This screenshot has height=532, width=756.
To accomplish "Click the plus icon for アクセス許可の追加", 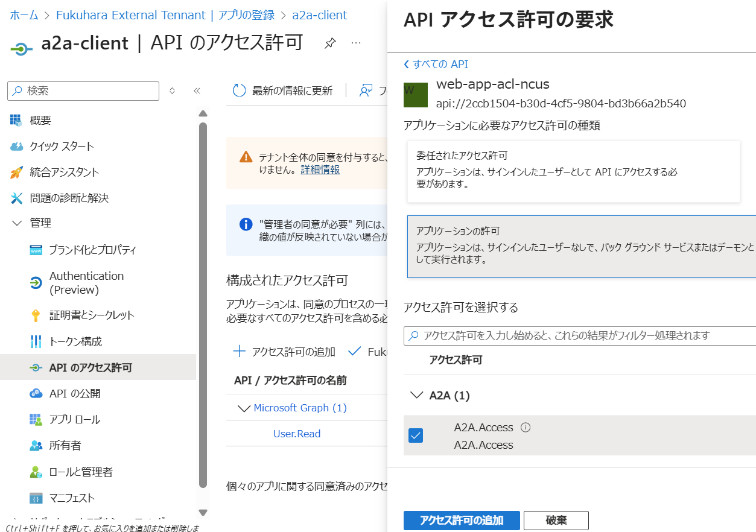I will point(240,351).
